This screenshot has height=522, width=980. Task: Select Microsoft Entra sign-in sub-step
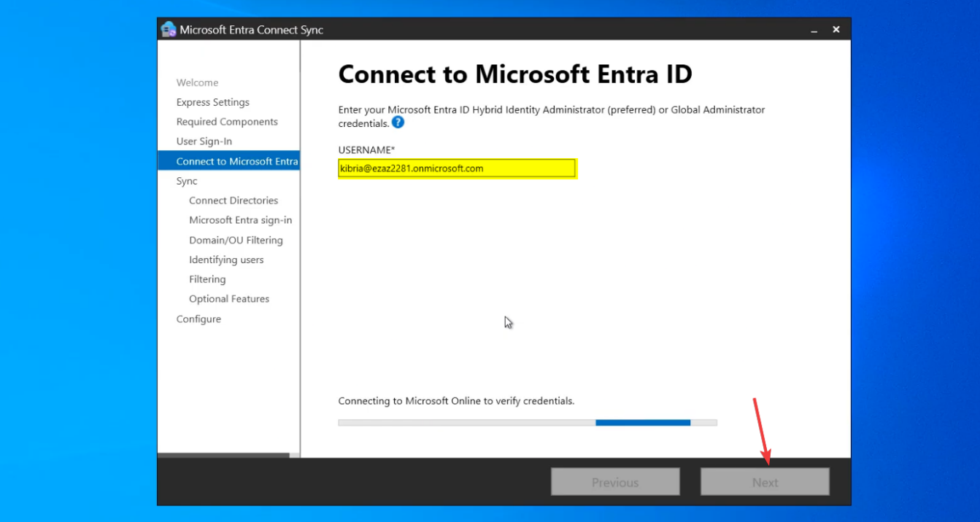click(x=241, y=220)
